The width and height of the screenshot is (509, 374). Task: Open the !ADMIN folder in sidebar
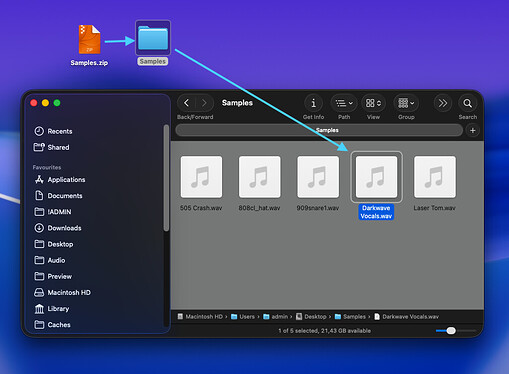(x=53, y=212)
